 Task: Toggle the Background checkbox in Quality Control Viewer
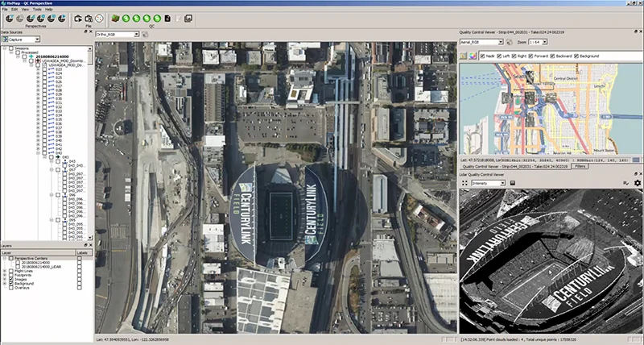[576, 56]
